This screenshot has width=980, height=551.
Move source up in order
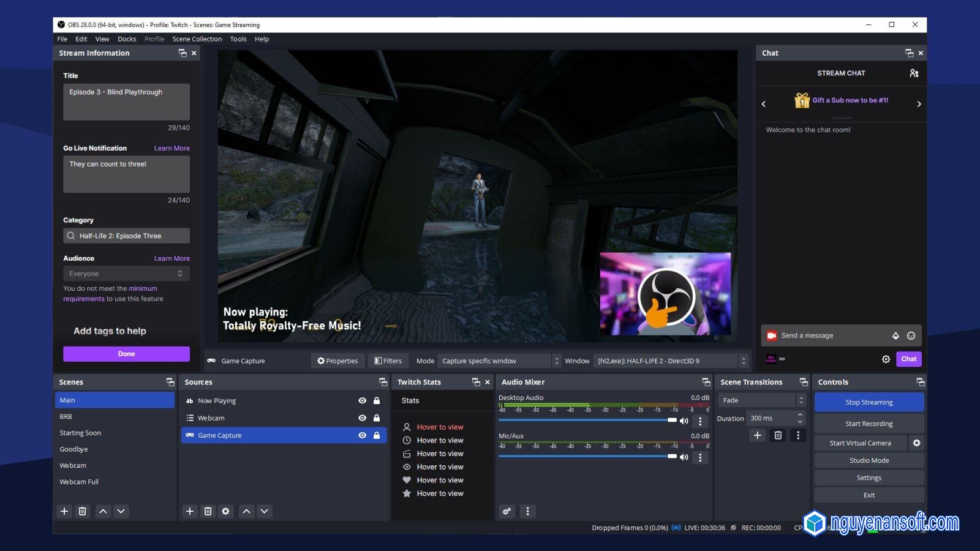[x=246, y=511]
